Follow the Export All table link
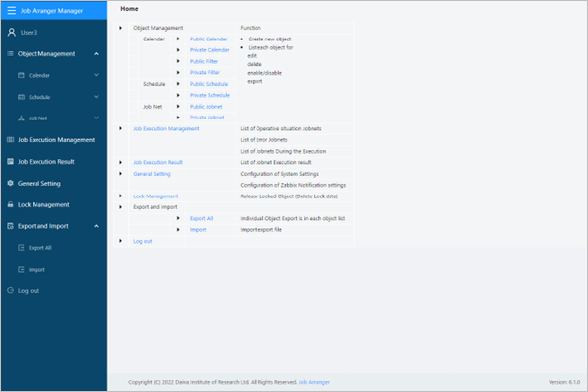Image resolution: width=588 pixels, height=392 pixels. click(201, 218)
